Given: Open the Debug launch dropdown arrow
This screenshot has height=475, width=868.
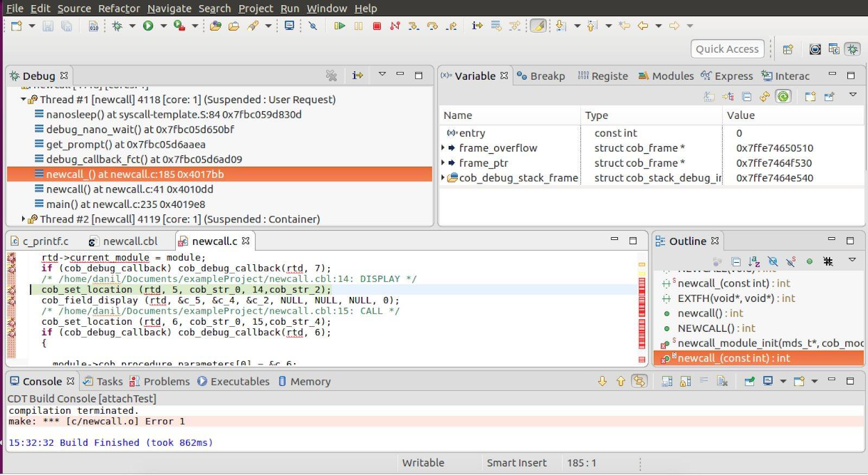Looking at the screenshot, I should coord(132,26).
